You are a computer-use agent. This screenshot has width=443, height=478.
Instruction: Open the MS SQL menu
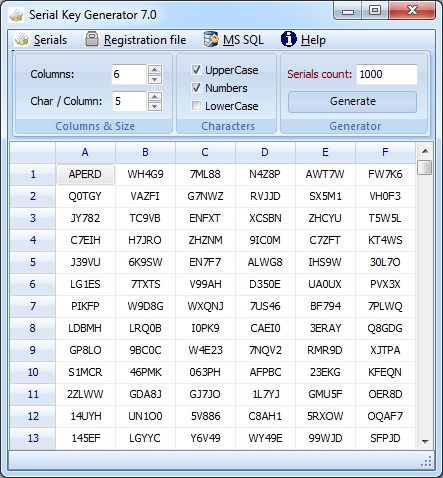tap(243, 40)
